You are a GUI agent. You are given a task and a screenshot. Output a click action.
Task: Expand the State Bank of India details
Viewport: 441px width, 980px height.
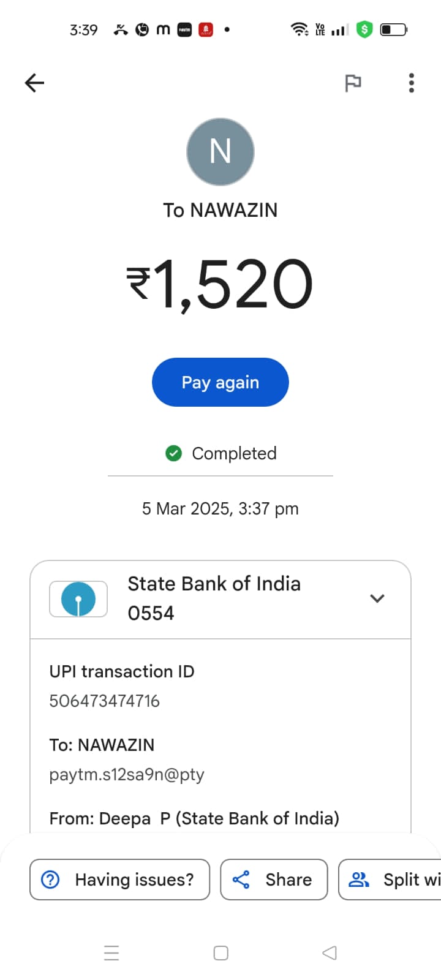point(377,598)
